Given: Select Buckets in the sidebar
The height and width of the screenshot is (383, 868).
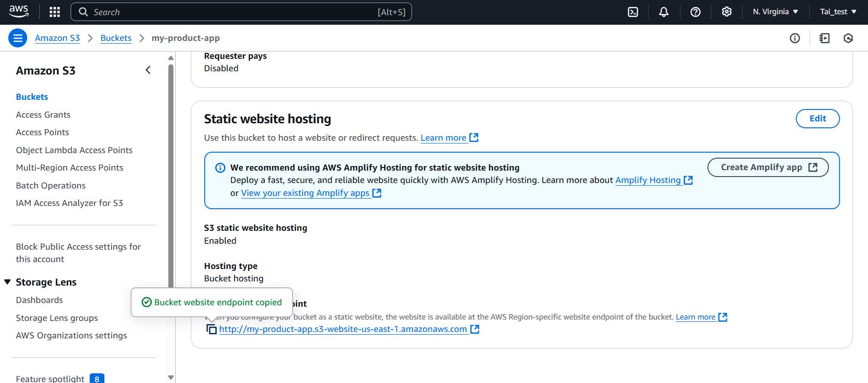Looking at the screenshot, I should (x=32, y=97).
